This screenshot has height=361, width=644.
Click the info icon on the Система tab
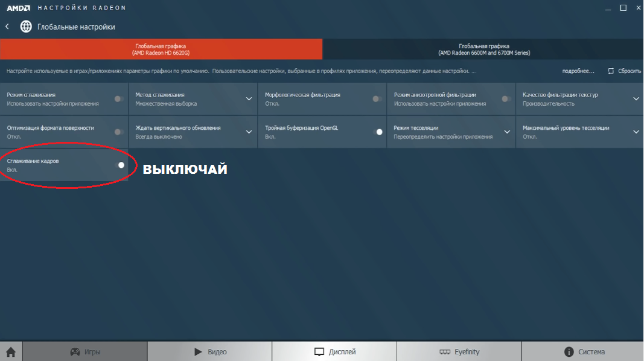coord(569,352)
